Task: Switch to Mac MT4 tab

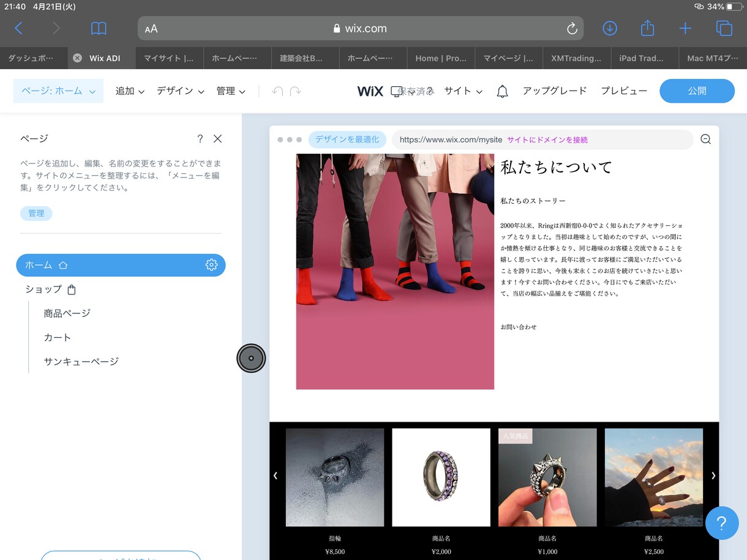Action: click(x=713, y=58)
